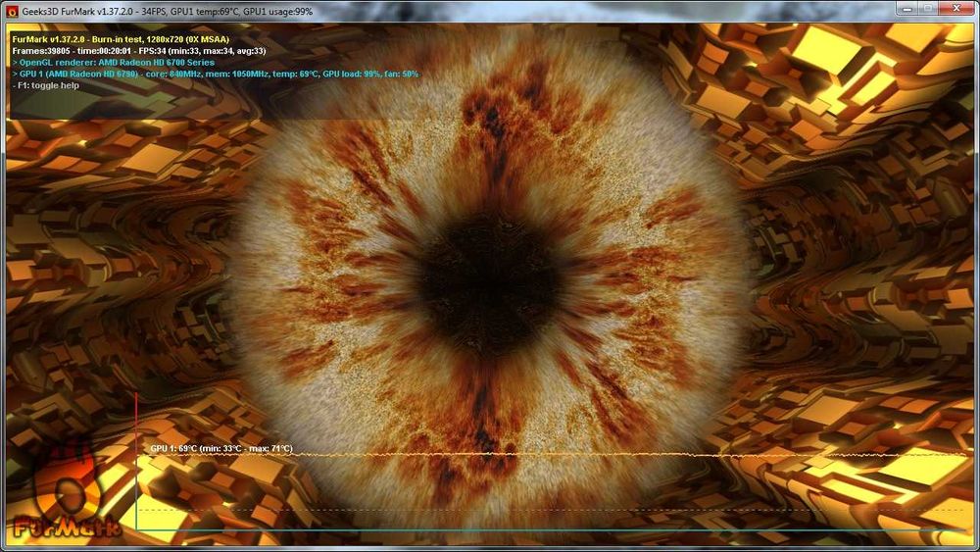Close the FurMark window

click(x=956, y=9)
